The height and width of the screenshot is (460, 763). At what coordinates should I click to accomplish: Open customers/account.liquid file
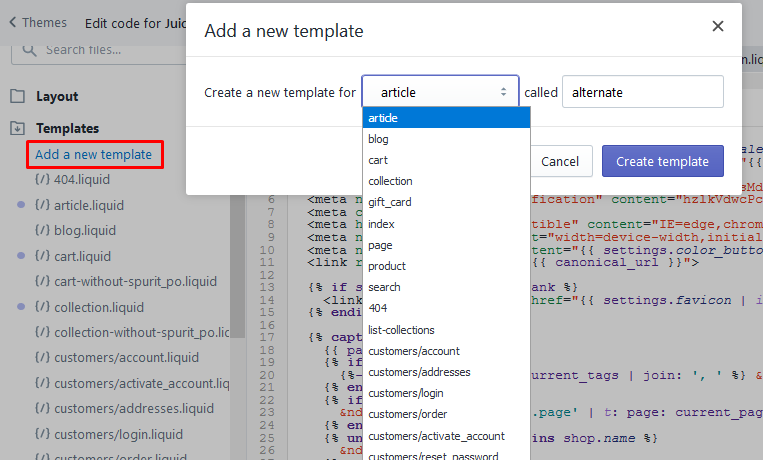127,357
